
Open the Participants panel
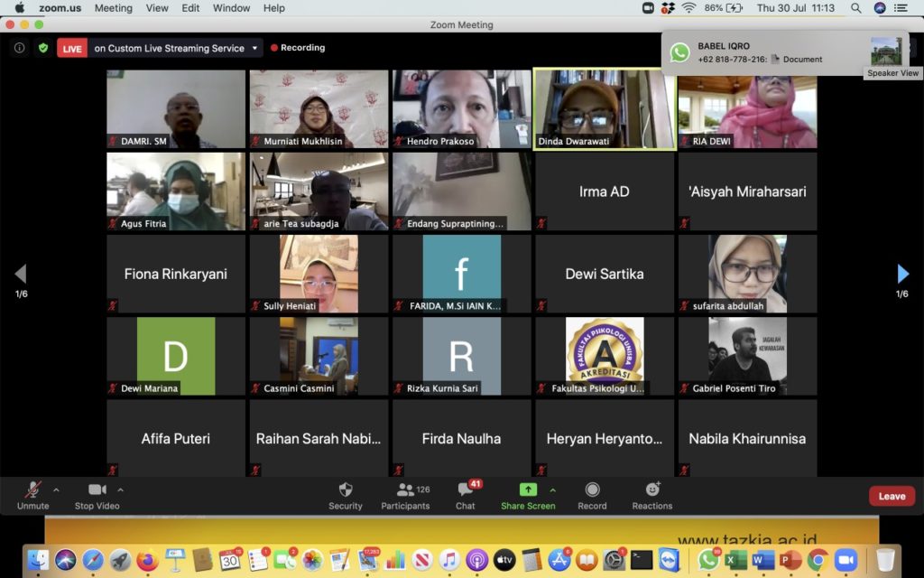(405, 490)
